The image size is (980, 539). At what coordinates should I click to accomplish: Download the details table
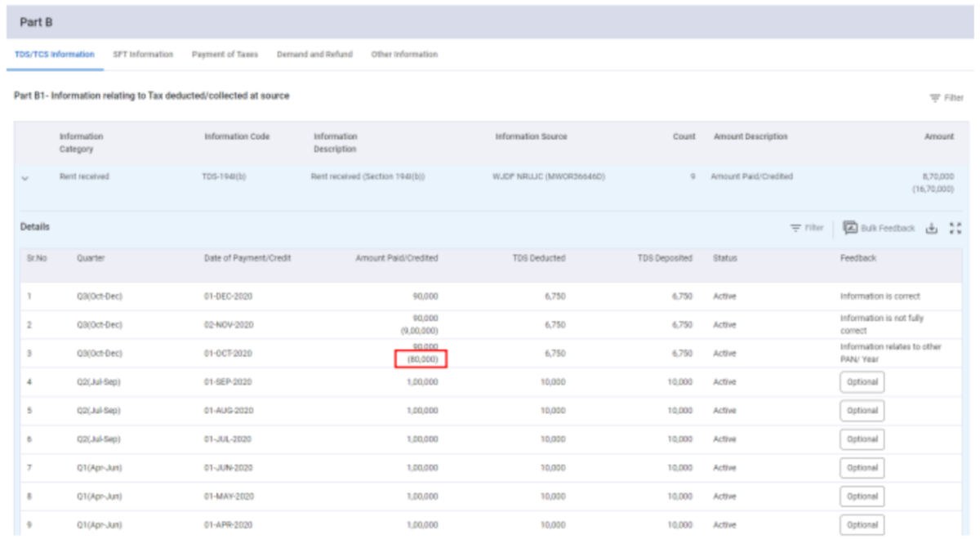[x=931, y=229]
